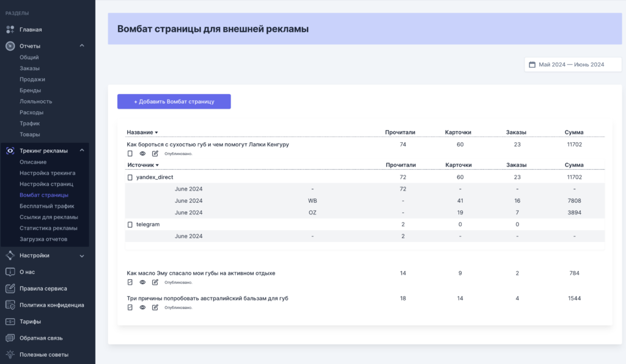Expand the Настройки sidebar section chevron
The width and height of the screenshot is (626, 364).
82,255
